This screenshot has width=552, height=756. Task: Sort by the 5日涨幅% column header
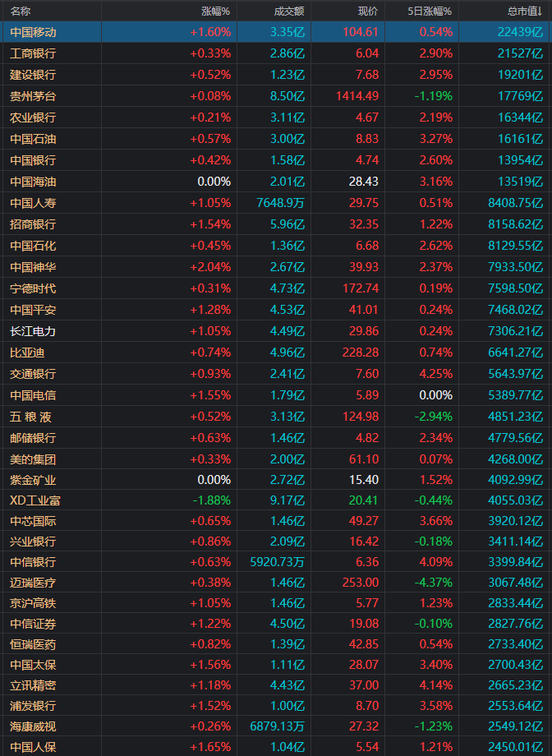coord(430,11)
